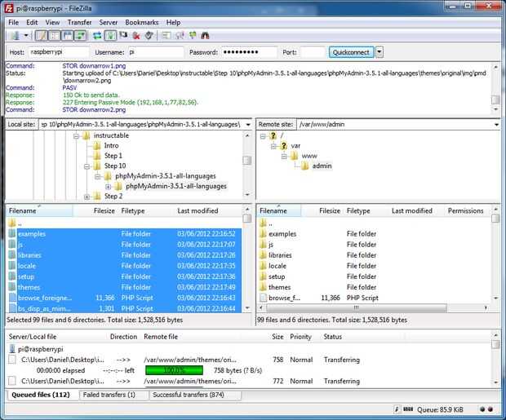This screenshot has height=420, width=506.
Task: Click the admin folder icon in remote tree
Action: tap(305, 166)
